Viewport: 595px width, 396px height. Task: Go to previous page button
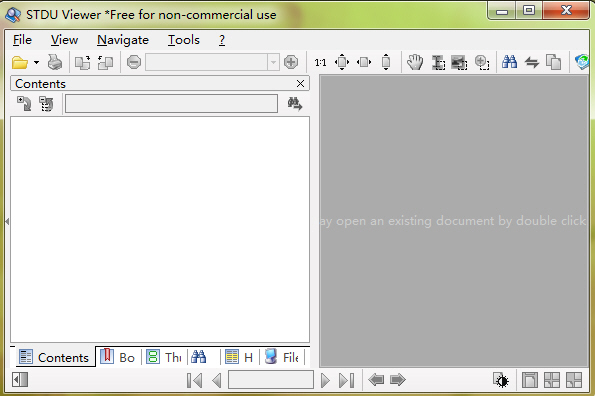[217, 380]
